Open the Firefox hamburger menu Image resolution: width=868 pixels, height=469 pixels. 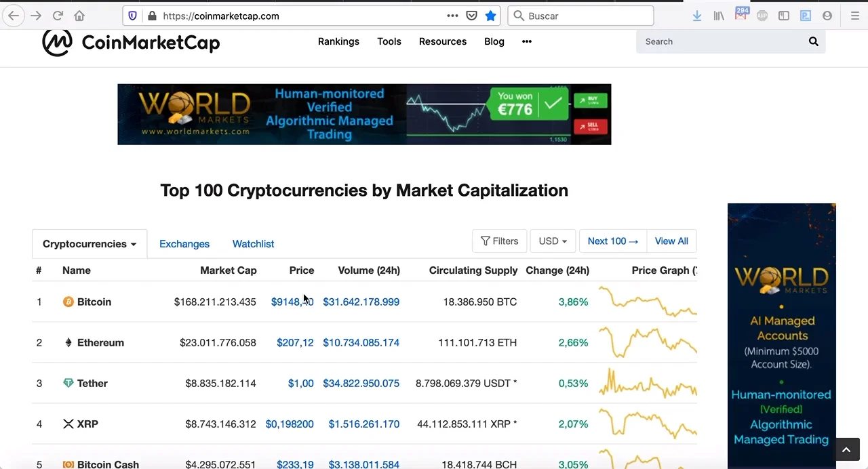pos(854,16)
